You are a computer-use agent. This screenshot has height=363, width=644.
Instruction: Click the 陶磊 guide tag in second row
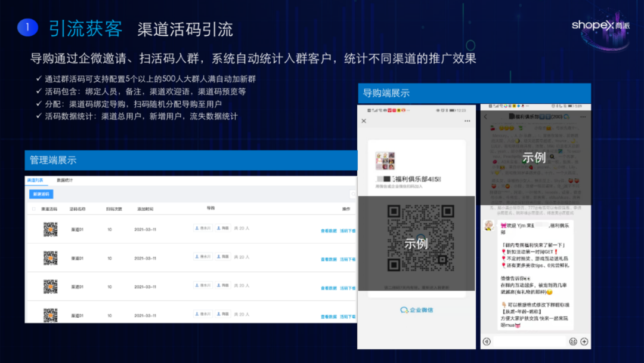pyautogui.click(x=223, y=257)
